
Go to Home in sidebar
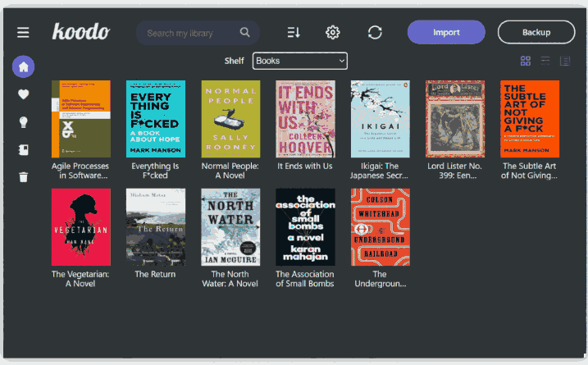click(x=23, y=66)
